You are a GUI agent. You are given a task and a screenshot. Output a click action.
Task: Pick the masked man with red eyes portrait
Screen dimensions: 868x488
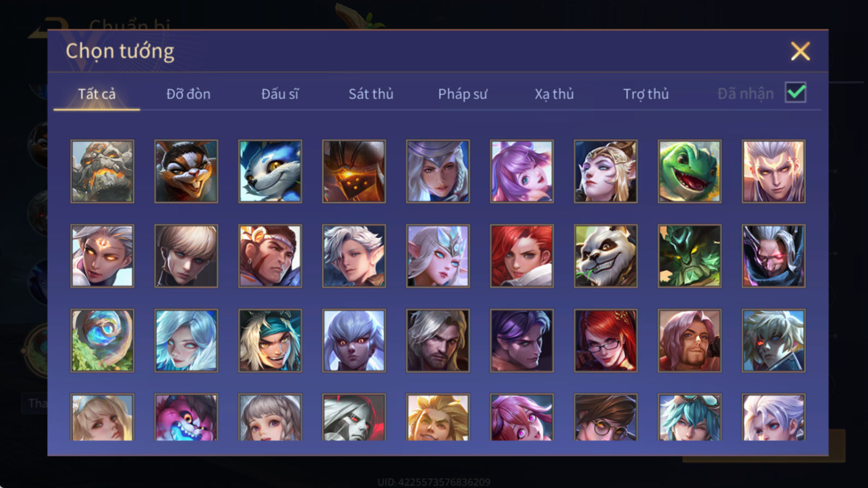coord(774,256)
